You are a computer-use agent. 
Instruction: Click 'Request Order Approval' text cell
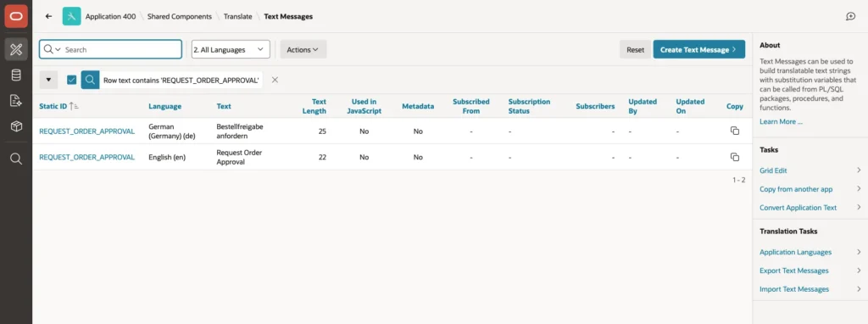pos(239,157)
